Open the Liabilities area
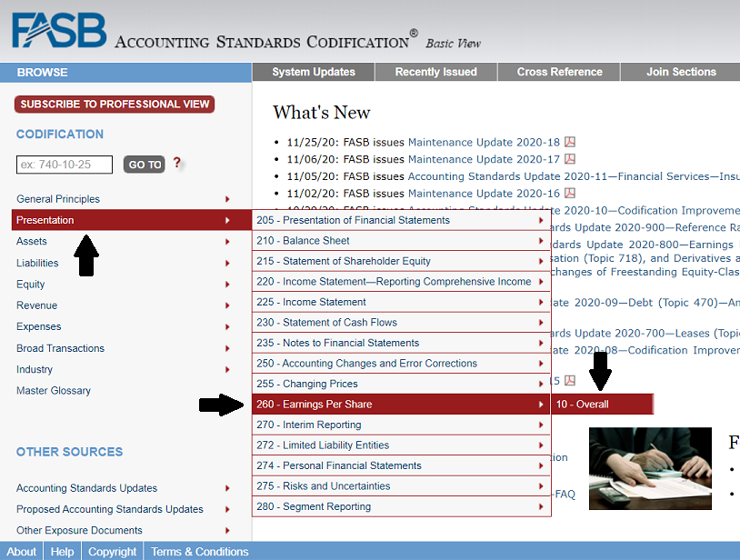 click(37, 263)
